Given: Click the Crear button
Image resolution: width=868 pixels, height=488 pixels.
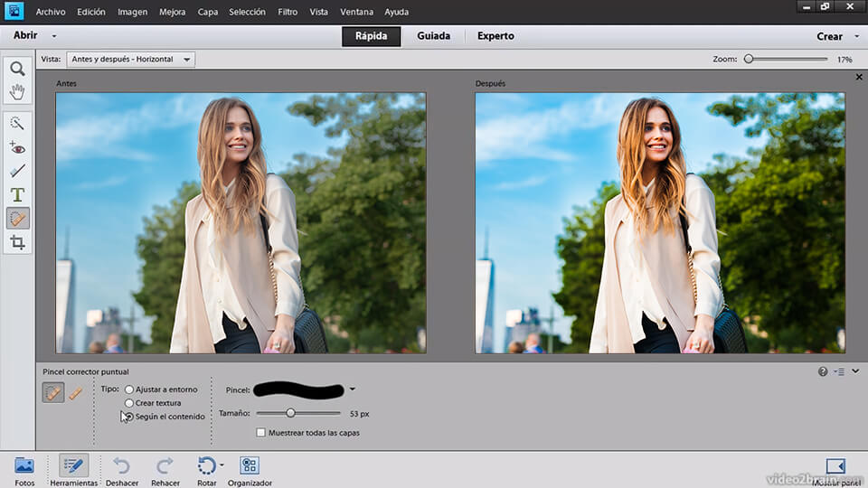Looking at the screenshot, I should [x=829, y=36].
